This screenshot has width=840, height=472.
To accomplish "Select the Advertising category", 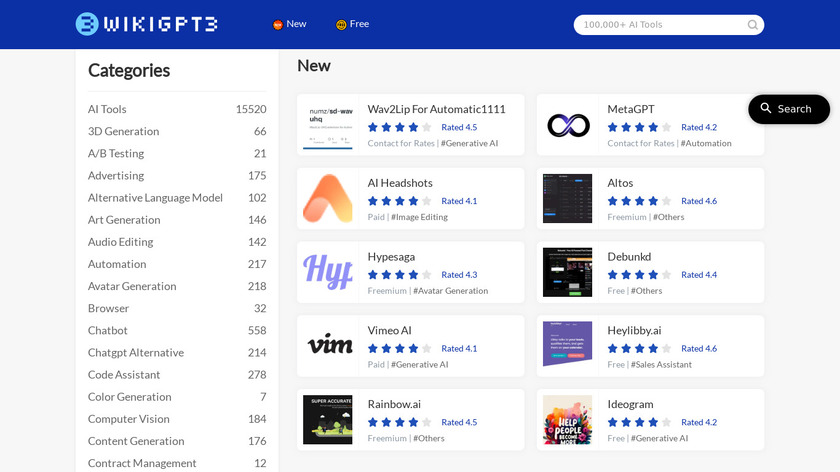I will point(177,176).
